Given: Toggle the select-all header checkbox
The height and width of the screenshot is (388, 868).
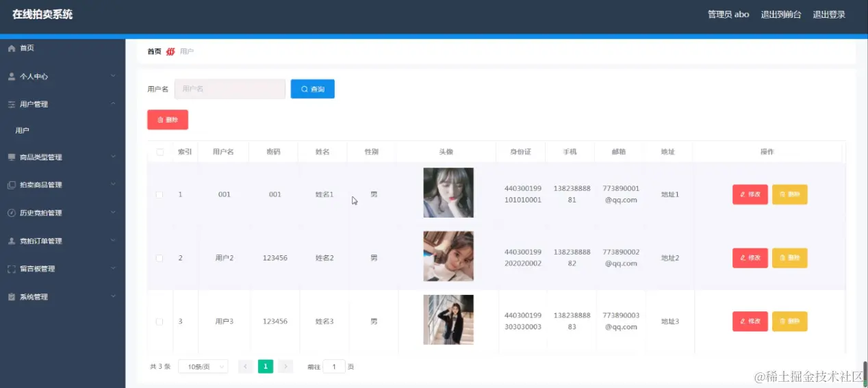Looking at the screenshot, I should click(159, 152).
